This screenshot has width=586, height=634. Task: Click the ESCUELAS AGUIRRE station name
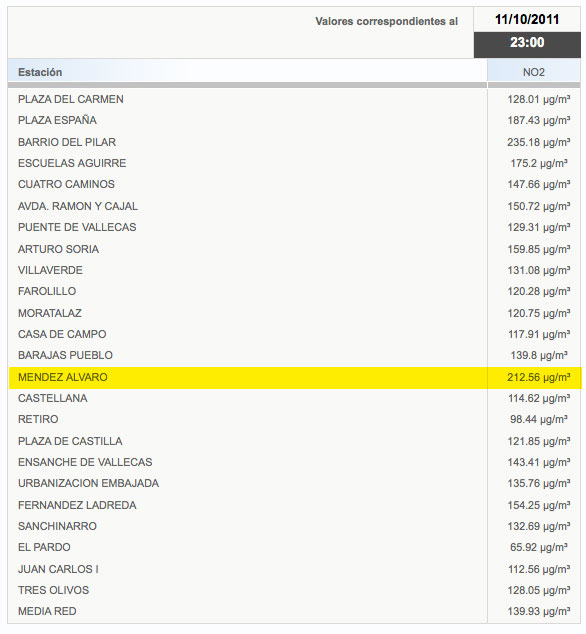[x=72, y=163]
